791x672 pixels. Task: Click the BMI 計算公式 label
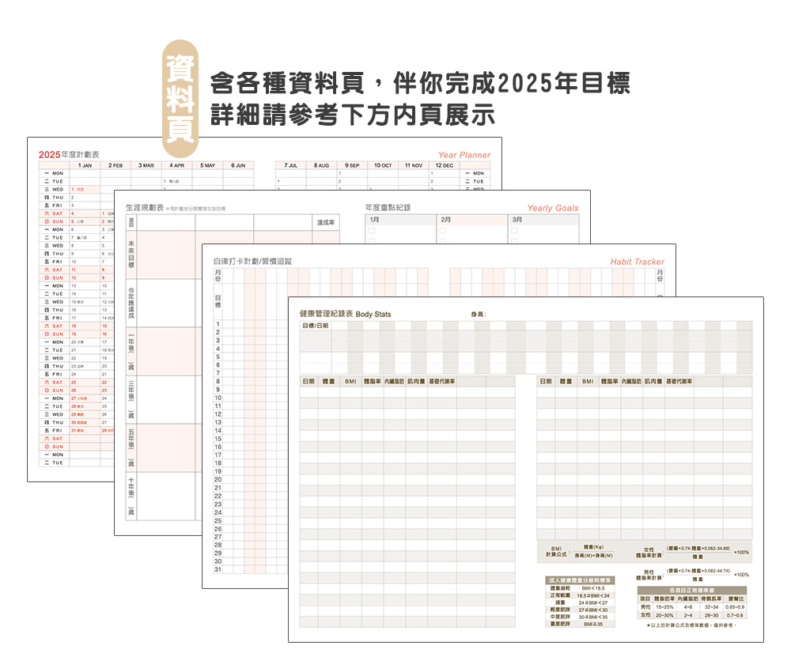click(x=556, y=552)
